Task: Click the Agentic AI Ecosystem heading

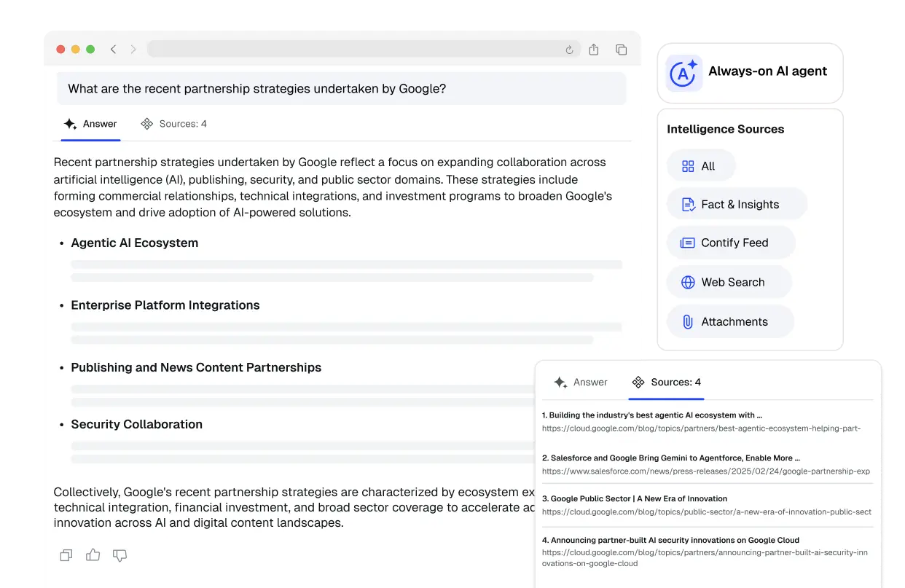Action: click(x=135, y=243)
